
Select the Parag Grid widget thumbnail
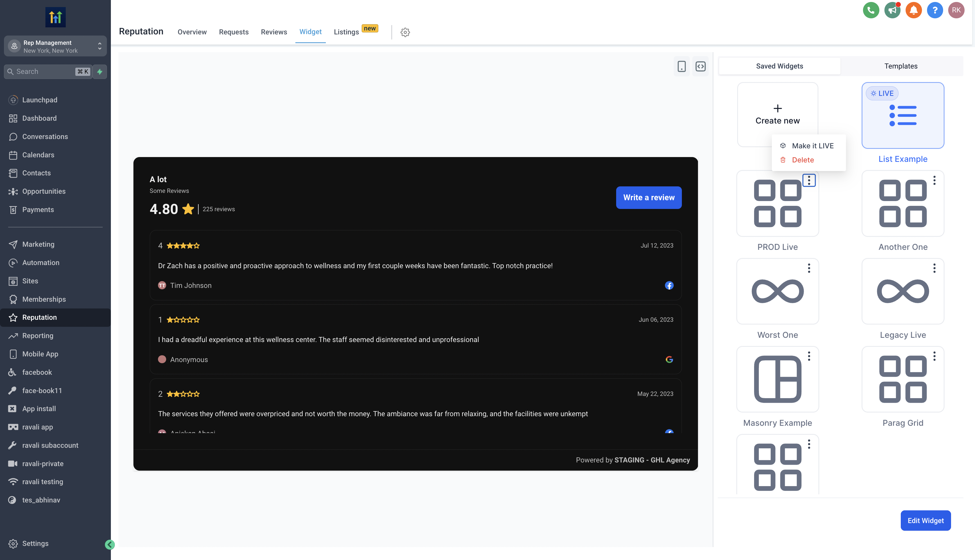pos(903,380)
